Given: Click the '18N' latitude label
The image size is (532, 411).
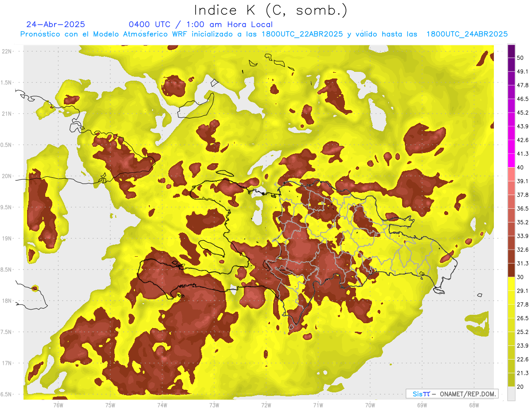Looking at the screenshot, I should point(7,301).
